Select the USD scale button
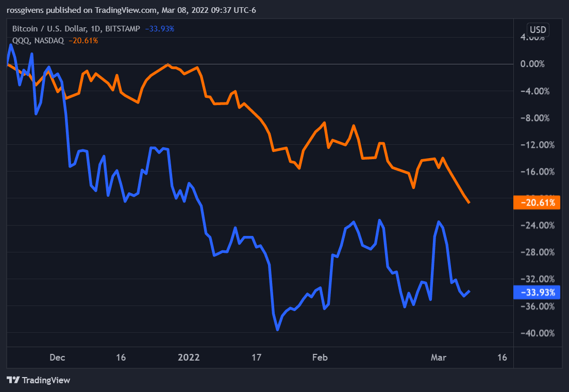Image resolution: width=569 pixels, height=392 pixels. tap(538, 29)
